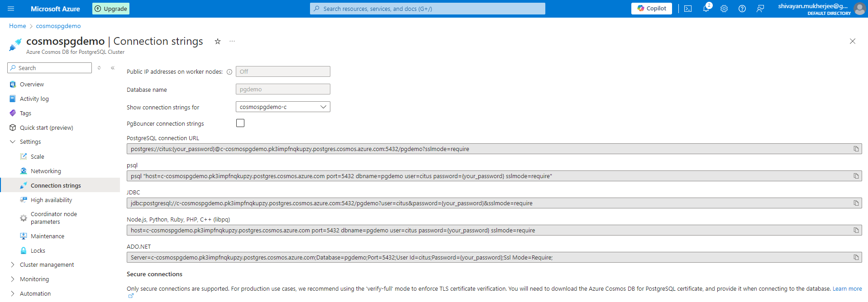Collapse the Settings group
This screenshot has height=302, width=868.
(12, 142)
